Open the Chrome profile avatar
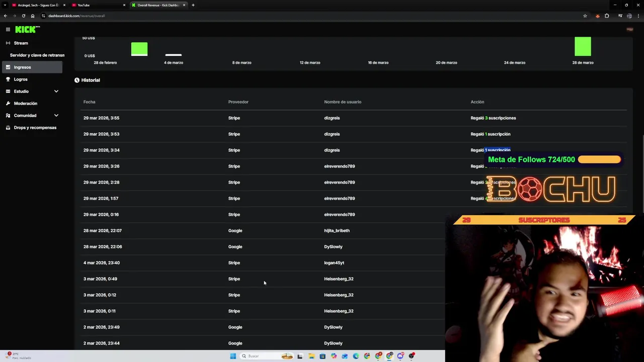This screenshot has width=644, height=362. [629, 16]
